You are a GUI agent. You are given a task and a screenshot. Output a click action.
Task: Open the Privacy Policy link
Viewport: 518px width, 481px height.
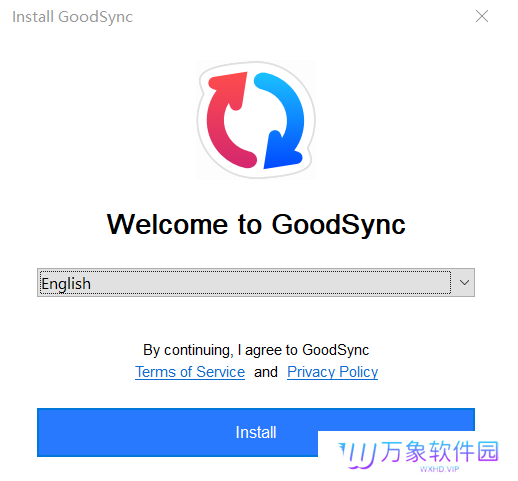(x=332, y=372)
